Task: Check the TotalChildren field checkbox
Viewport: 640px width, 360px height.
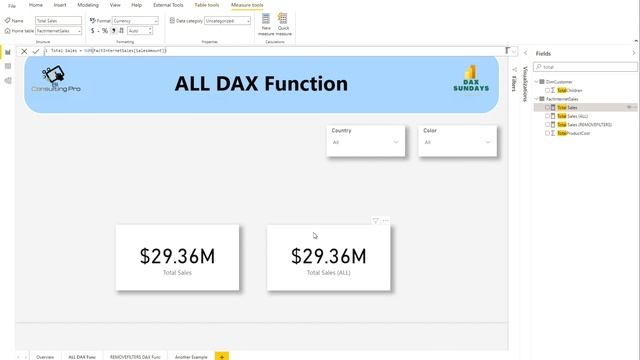Action: (547, 90)
